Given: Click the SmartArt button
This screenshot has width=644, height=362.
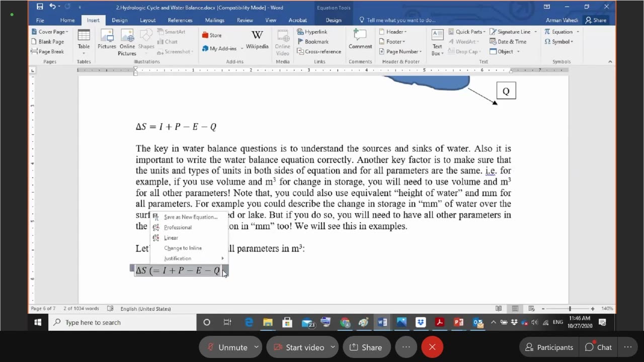Looking at the screenshot, I should (171, 32).
